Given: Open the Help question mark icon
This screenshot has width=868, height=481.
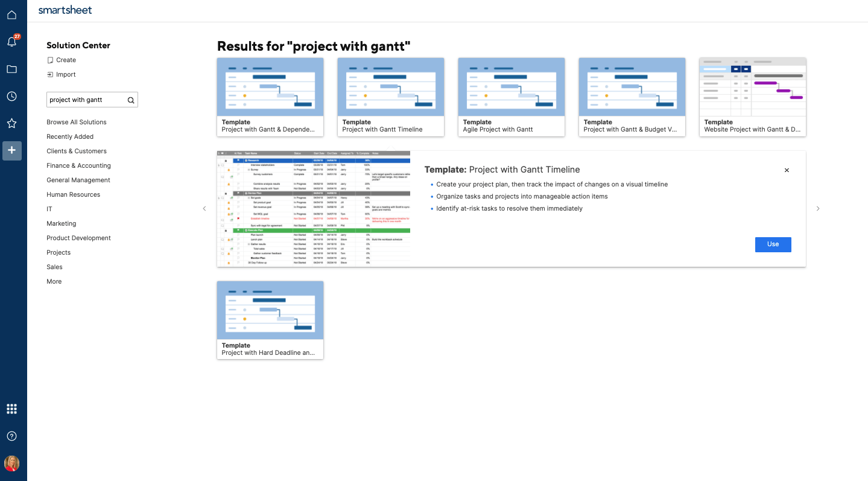Looking at the screenshot, I should (11, 436).
